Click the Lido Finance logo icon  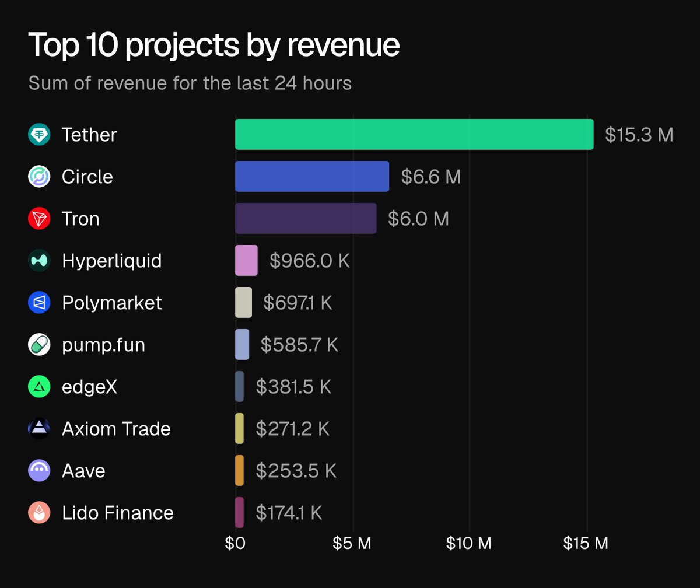(39, 513)
